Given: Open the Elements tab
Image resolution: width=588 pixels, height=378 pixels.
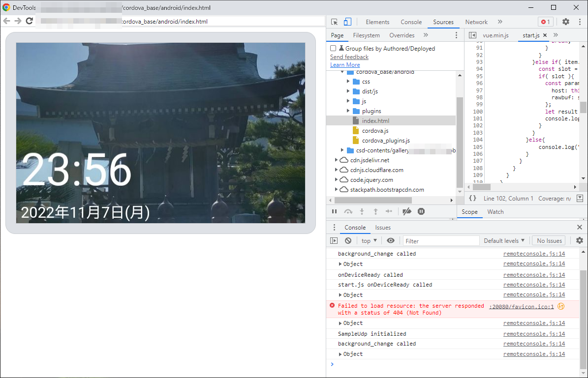Looking at the screenshot, I should pyautogui.click(x=377, y=22).
